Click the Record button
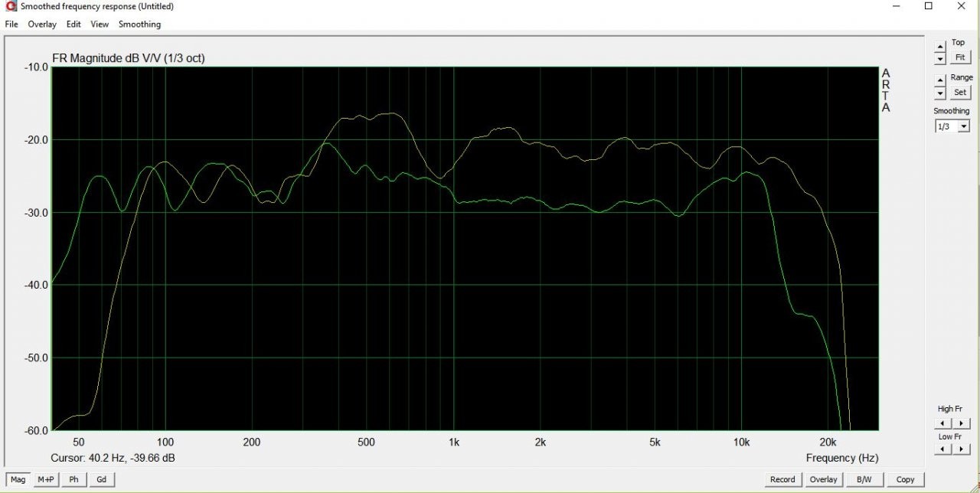This screenshot has height=493, width=980. click(782, 480)
